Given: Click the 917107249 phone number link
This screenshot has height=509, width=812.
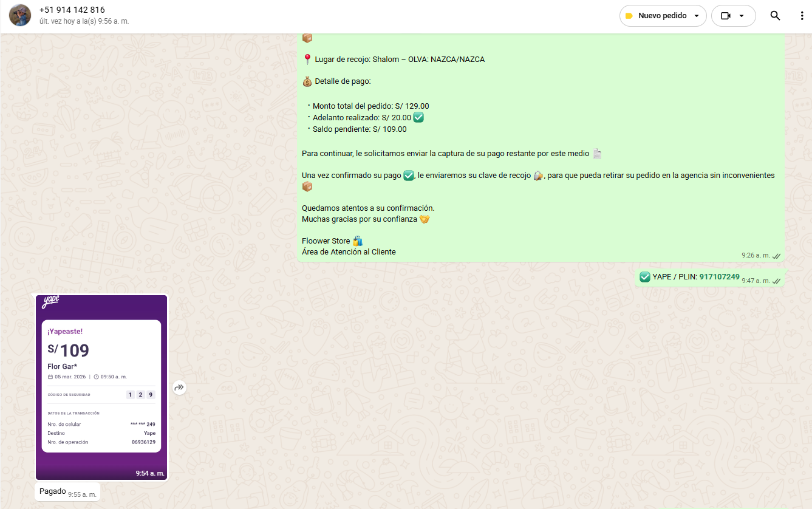Looking at the screenshot, I should point(719,277).
